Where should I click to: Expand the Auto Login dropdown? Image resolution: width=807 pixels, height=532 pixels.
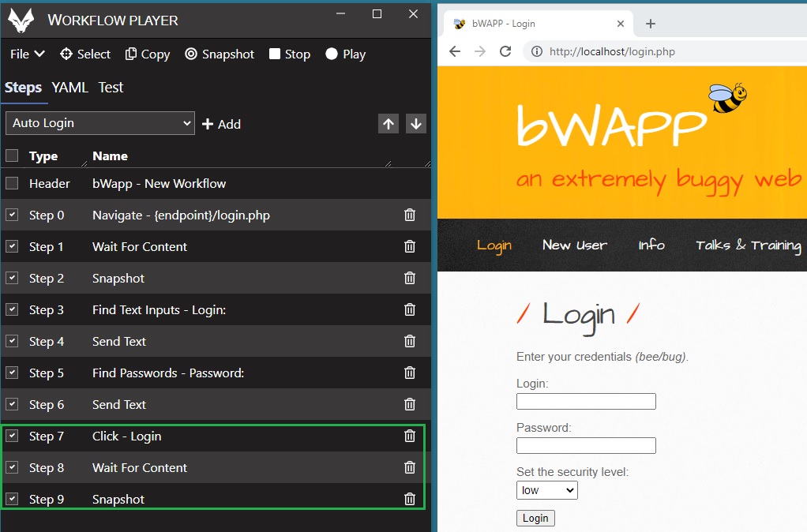100,123
